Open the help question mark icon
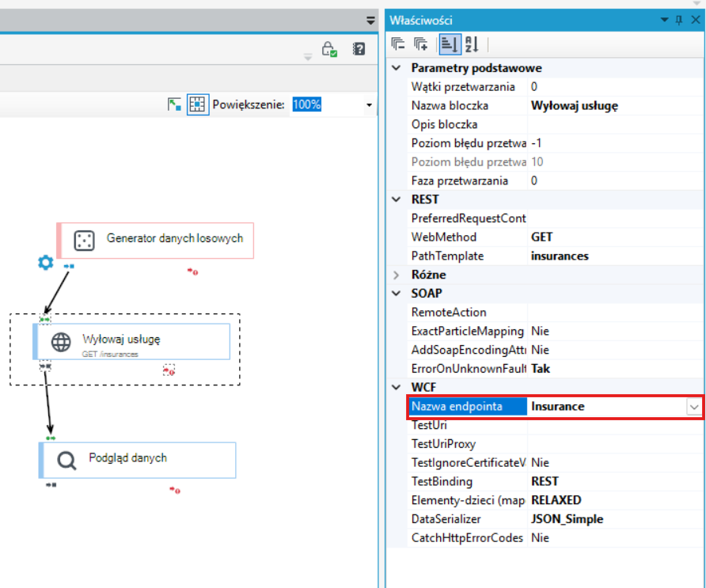 359,48
